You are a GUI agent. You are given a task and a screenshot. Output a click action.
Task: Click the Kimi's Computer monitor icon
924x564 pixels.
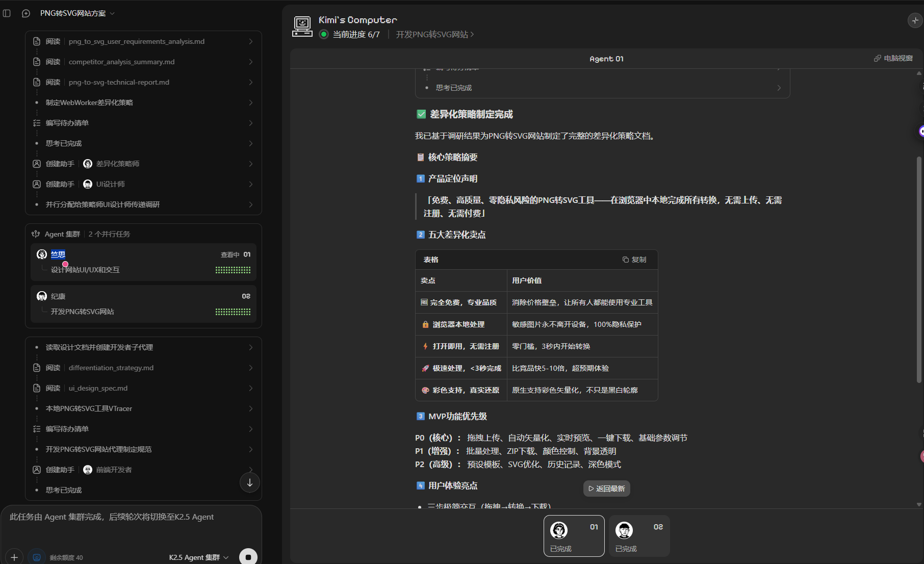click(302, 27)
